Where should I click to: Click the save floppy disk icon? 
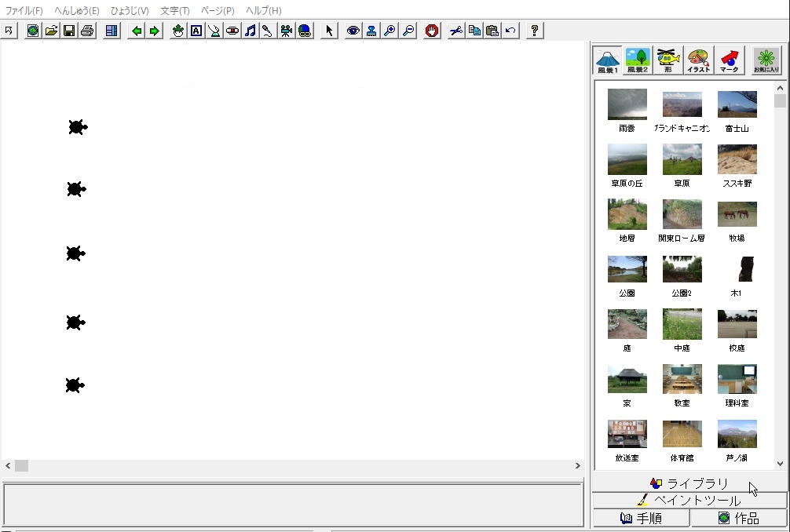click(68, 31)
